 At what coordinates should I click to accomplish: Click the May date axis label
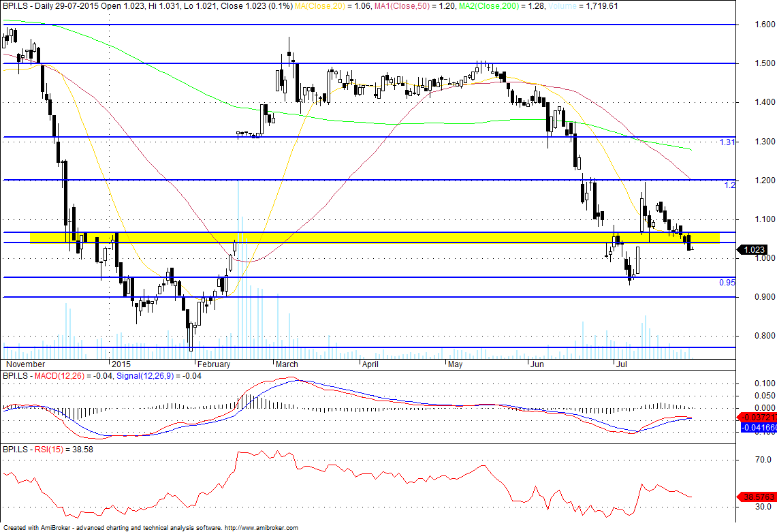click(455, 364)
